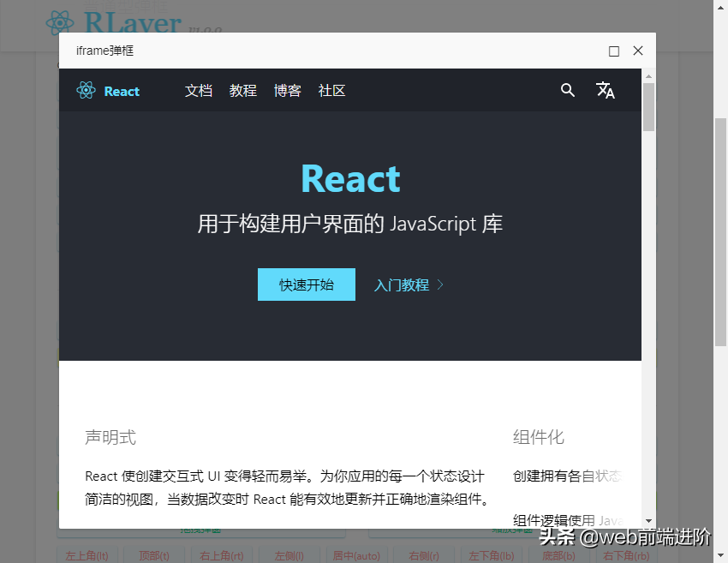The height and width of the screenshot is (563, 728).
Task: Switch language via the 文A icon
Action: point(606,90)
